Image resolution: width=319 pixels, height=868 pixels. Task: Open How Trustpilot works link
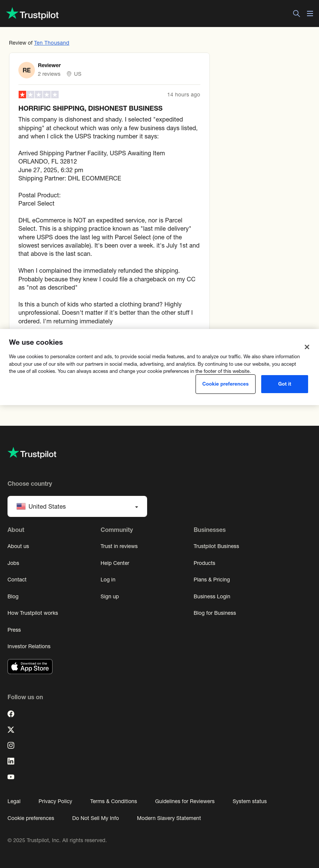click(x=33, y=613)
